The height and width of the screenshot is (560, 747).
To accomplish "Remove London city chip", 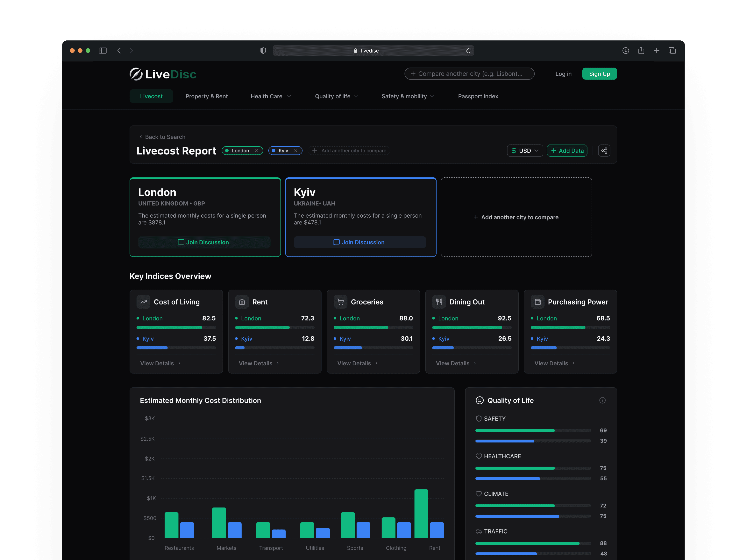I will coord(256,150).
